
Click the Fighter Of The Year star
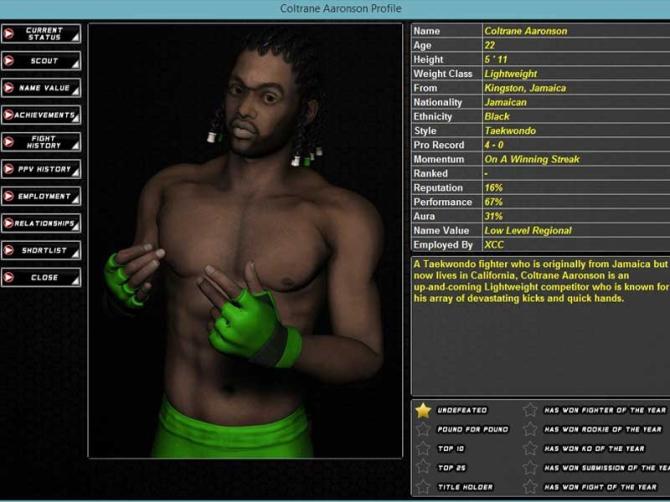point(530,410)
